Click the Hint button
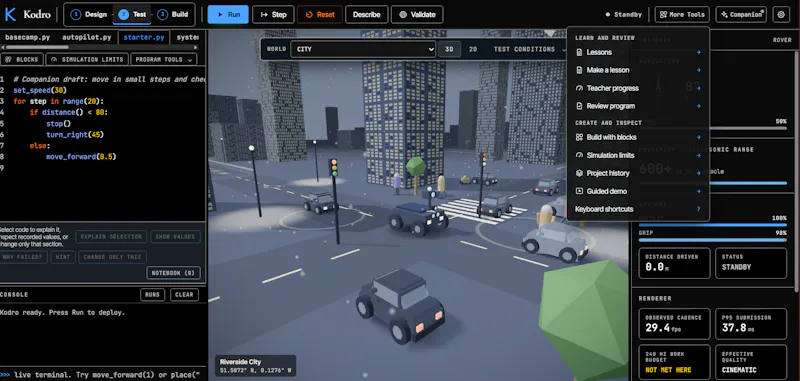The width and height of the screenshot is (800, 381). [x=63, y=257]
